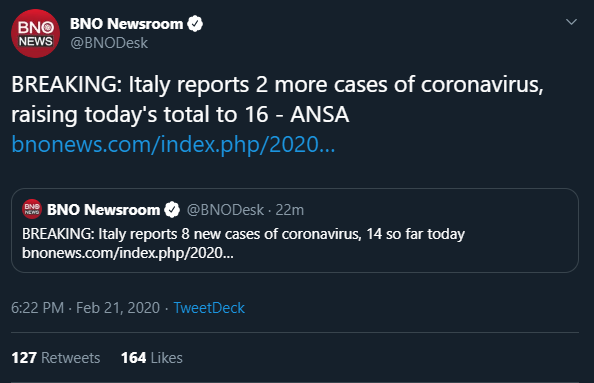View the 127 Retweets list

tap(56, 358)
